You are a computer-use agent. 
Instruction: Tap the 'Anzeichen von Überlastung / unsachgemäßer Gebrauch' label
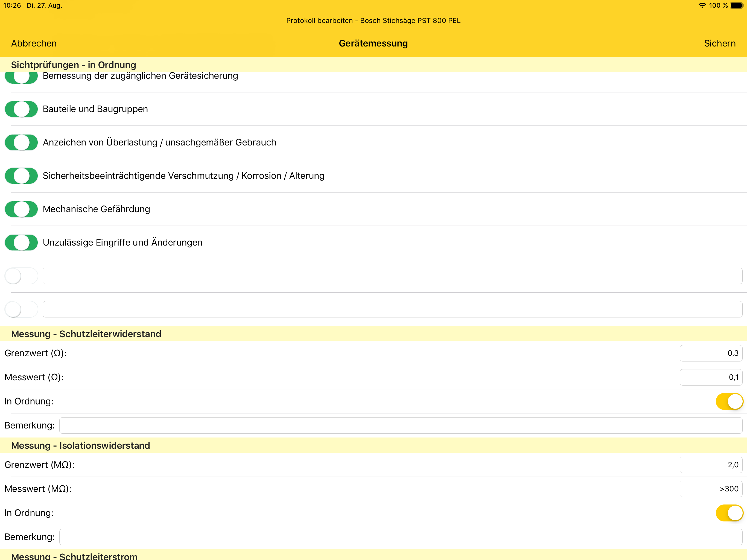pos(159,142)
